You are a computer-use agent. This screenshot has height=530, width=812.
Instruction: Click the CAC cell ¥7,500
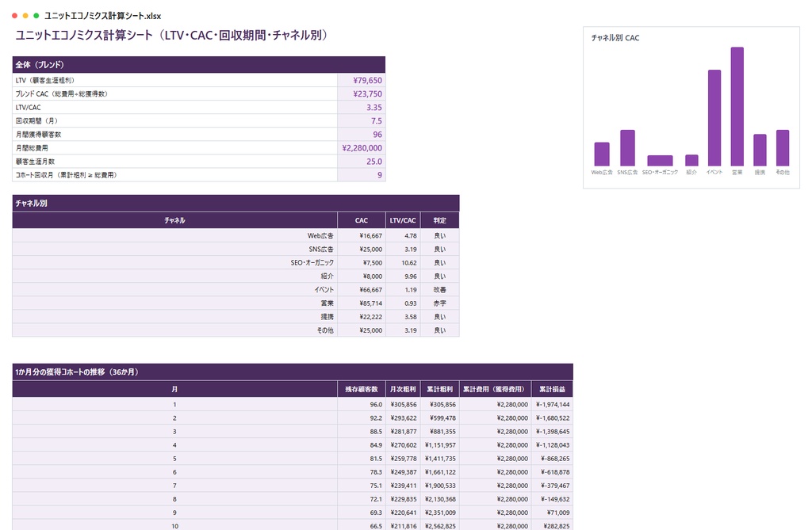coord(362,262)
